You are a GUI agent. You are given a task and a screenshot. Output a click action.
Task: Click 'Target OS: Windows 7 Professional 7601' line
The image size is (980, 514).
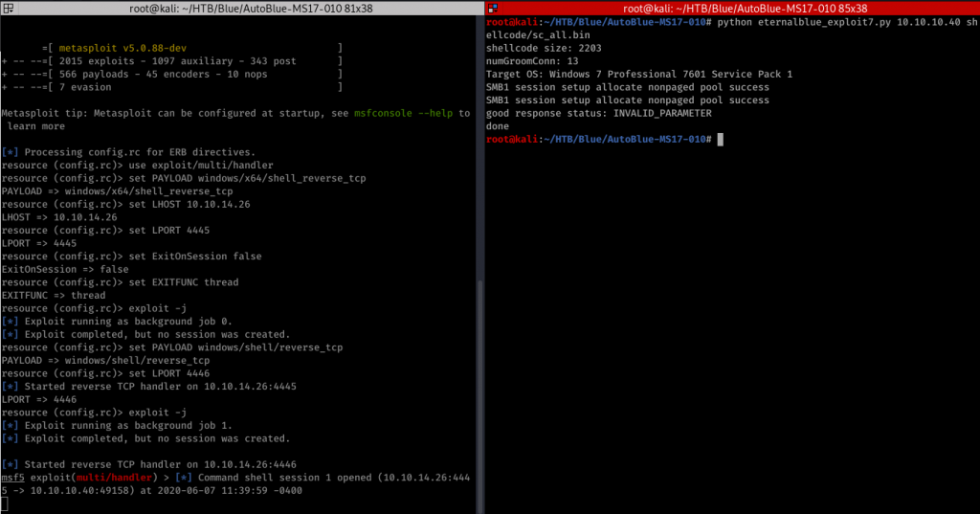click(x=639, y=75)
